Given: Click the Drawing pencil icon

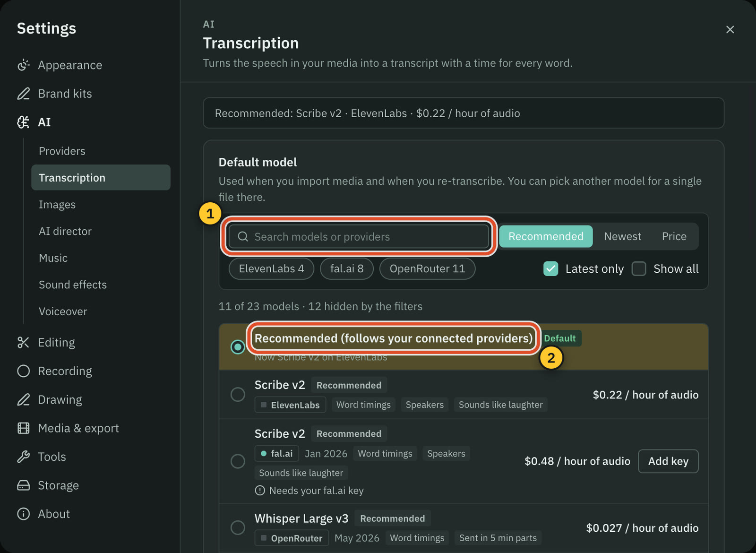Looking at the screenshot, I should [23, 400].
